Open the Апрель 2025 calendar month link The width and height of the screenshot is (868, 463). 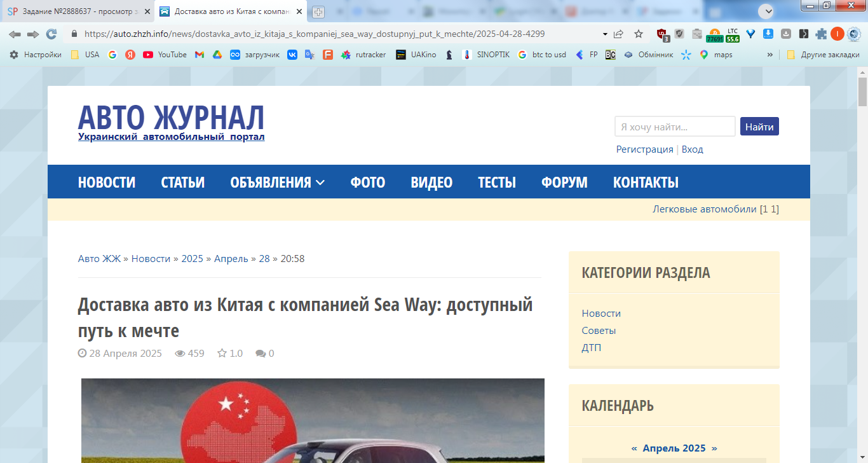pyautogui.click(x=674, y=448)
